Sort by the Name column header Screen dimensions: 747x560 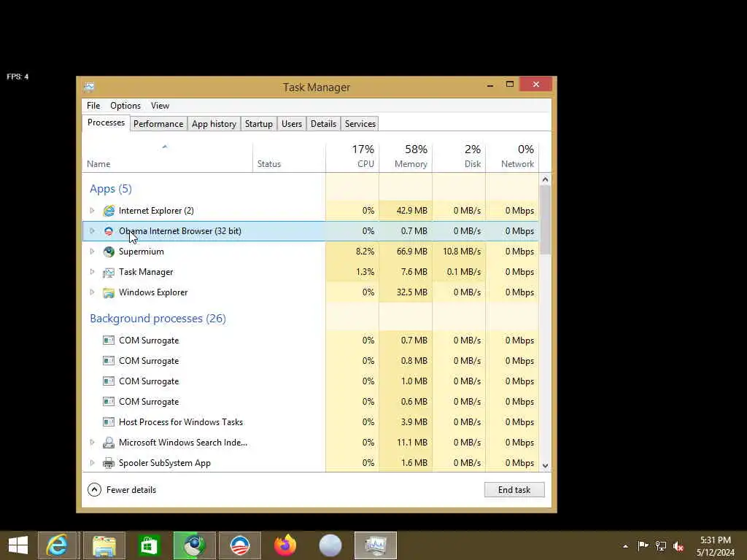point(167,157)
